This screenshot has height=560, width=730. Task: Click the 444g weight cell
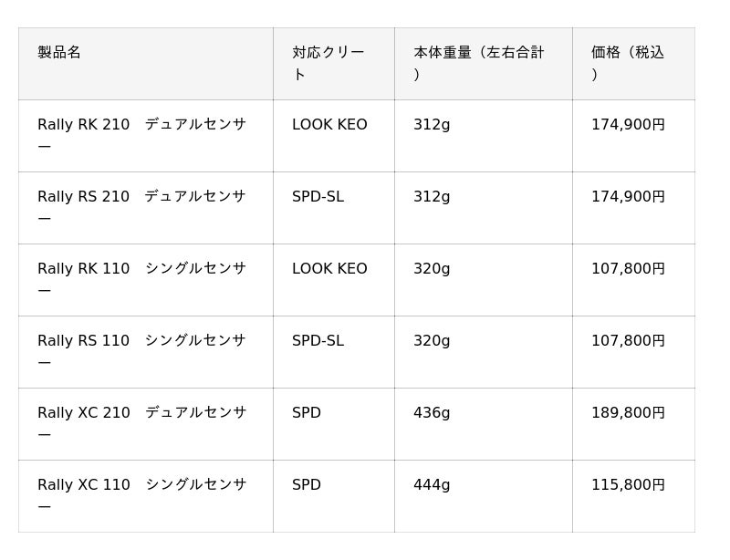(432, 485)
